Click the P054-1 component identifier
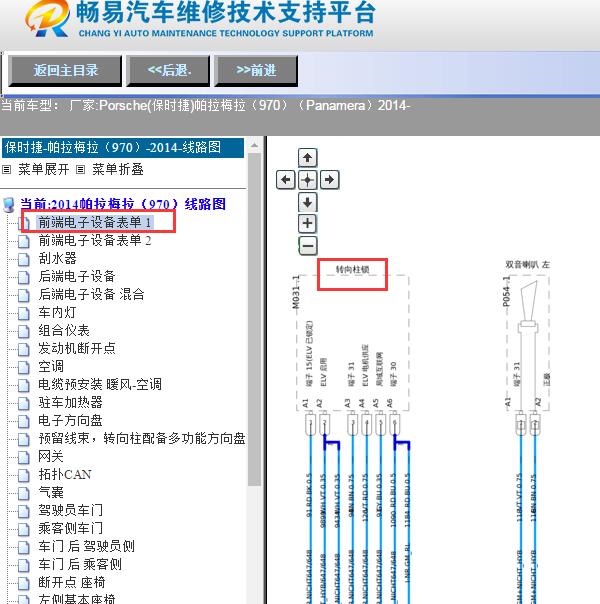This screenshot has width=600, height=604. [x=506, y=292]
